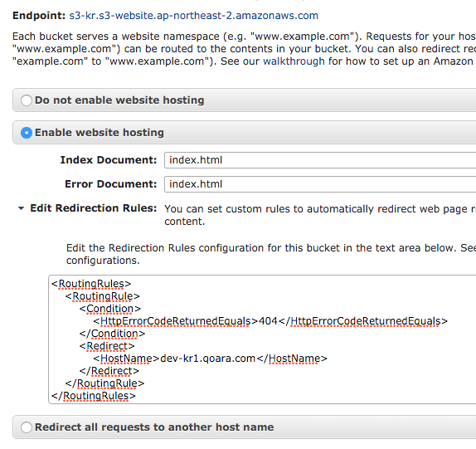476x449 pixels.
Task: Click the closing </Redirect> tag line
Action: pyautogui.click(x=109, y=371)
